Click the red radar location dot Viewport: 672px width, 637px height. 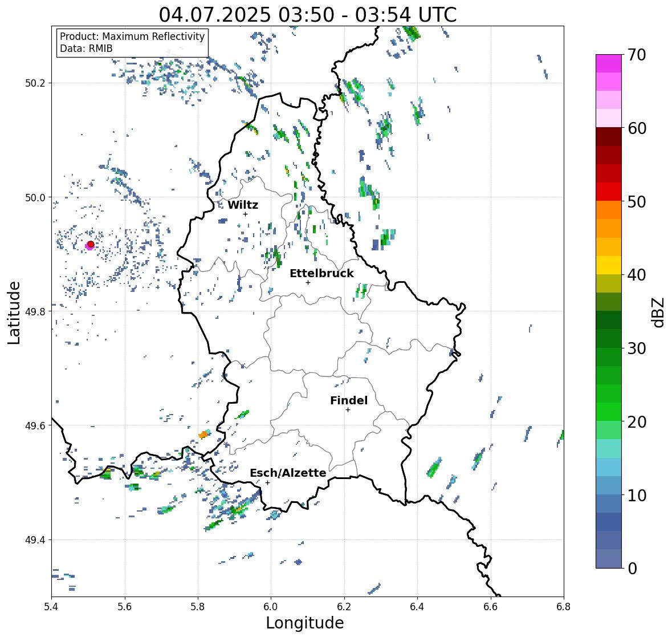(91, 244)
